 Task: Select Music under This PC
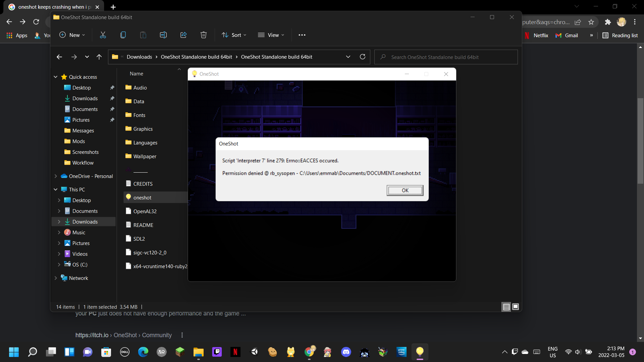(78, 233)
